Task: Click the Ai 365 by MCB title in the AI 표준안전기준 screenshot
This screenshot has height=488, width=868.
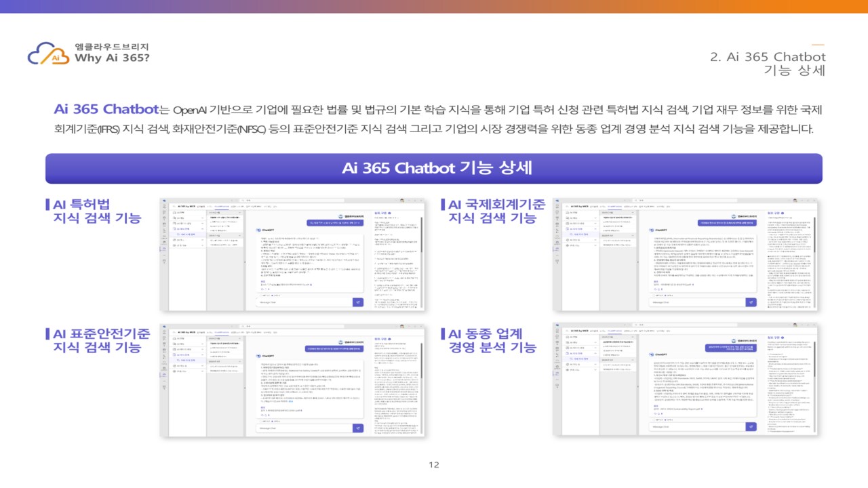Action: pyautogui.click(x=186, y=332)
